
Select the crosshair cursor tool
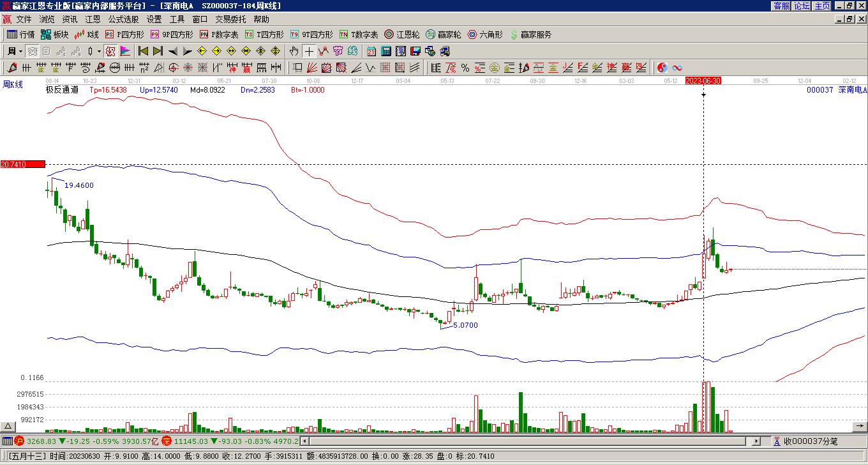coord(309,51)
